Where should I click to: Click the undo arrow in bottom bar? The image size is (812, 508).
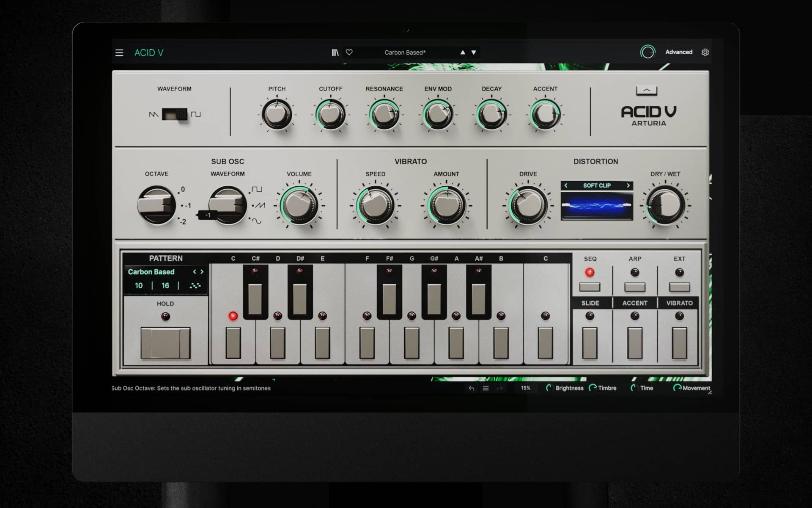tap(472, 388)
